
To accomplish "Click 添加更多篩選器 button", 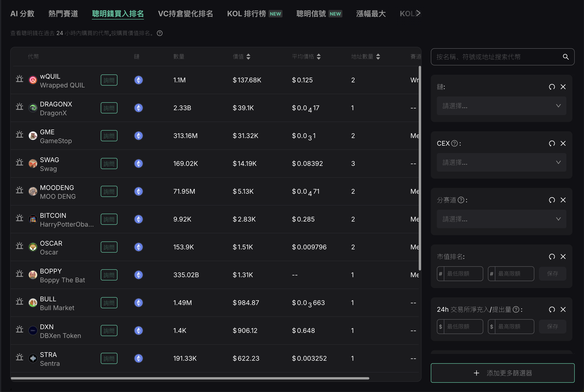I will pos(503,373).
